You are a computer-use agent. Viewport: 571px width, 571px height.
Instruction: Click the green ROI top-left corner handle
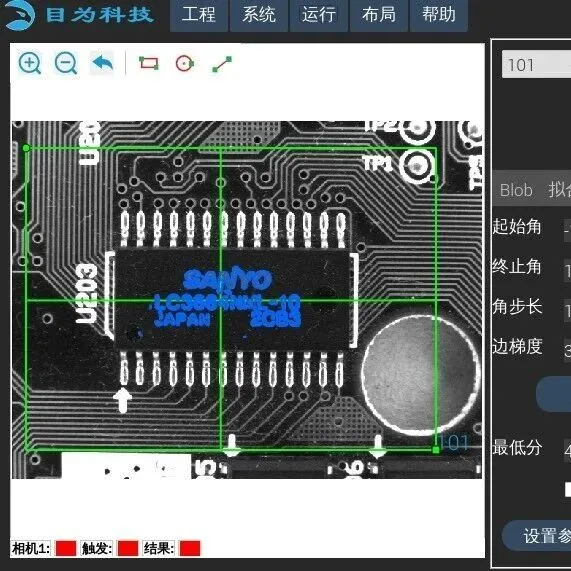tap(26, 147)
